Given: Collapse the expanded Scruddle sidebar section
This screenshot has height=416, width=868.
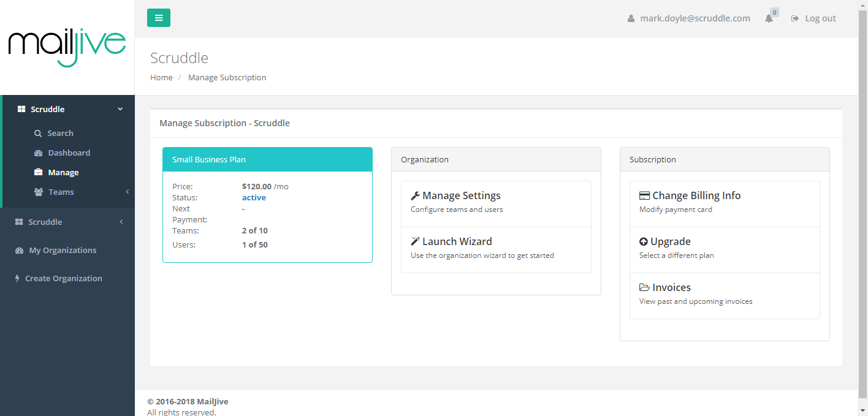Looking at the screenshot, I should point(120,109).
